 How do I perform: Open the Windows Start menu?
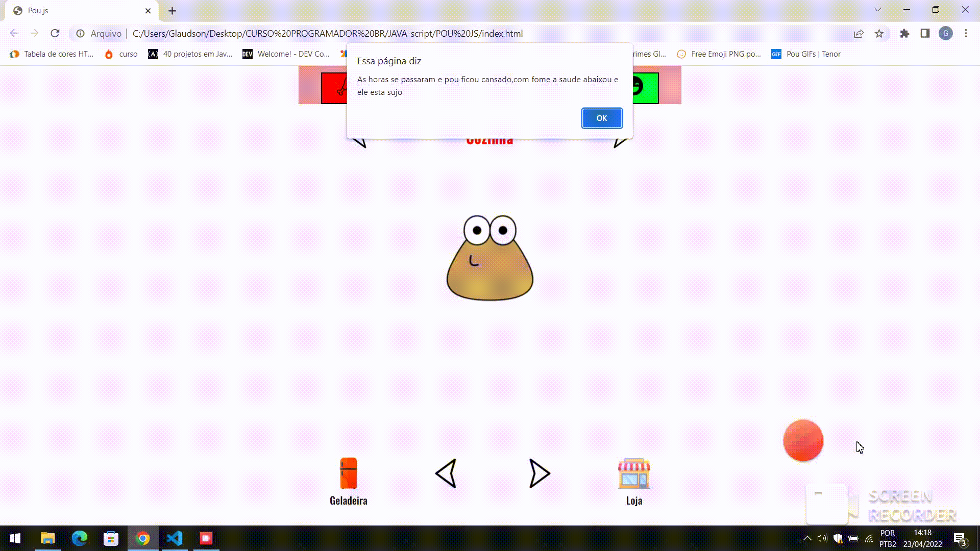[x=15, y=538]
